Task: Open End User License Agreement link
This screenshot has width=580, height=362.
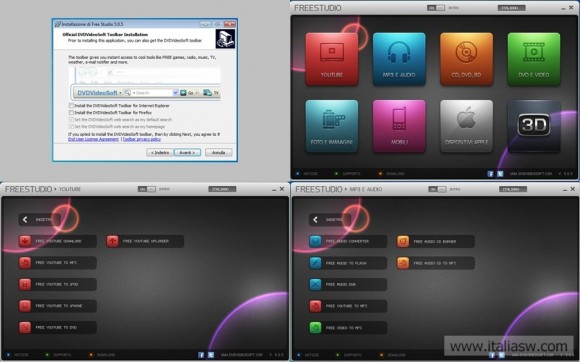Action: [94, 139]
